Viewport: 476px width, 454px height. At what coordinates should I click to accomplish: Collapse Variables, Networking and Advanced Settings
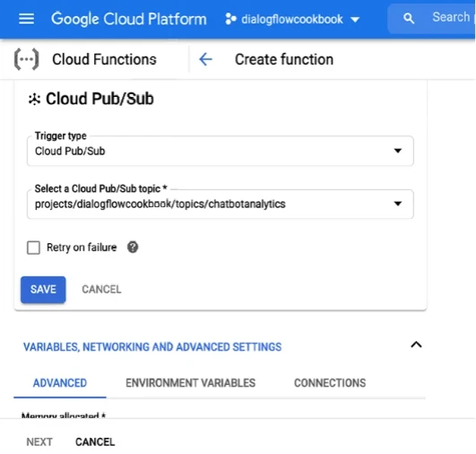point(416,345)
